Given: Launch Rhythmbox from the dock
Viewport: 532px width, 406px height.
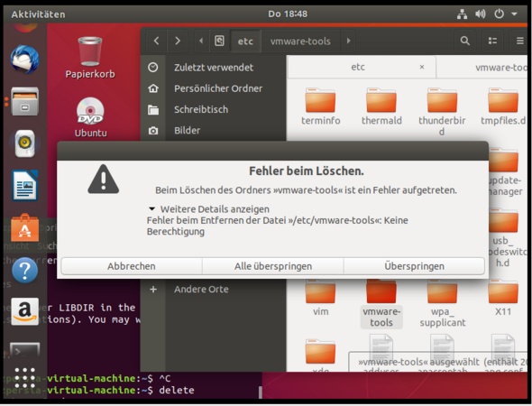Looking at the screenshot, I should click(x=24, y=143).
